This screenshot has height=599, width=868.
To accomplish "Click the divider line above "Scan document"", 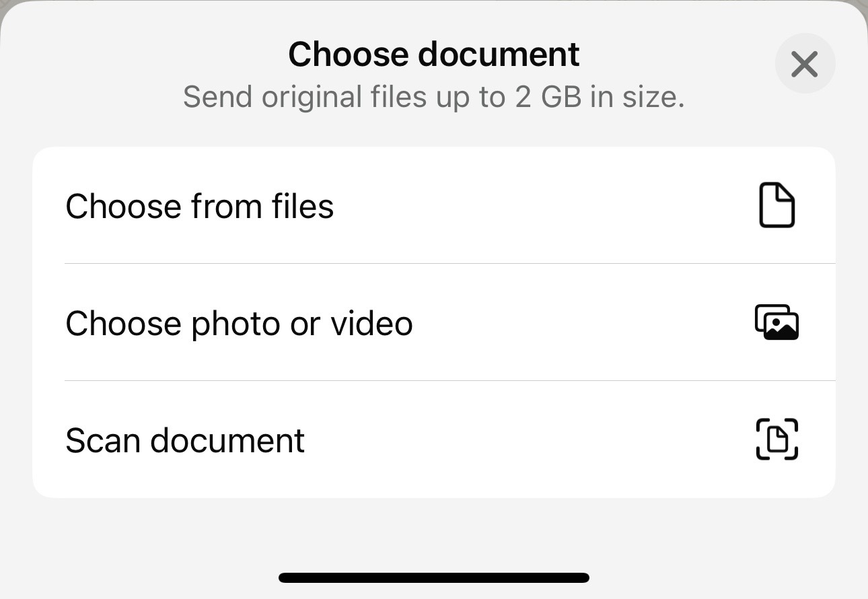I will pos(449,381).
